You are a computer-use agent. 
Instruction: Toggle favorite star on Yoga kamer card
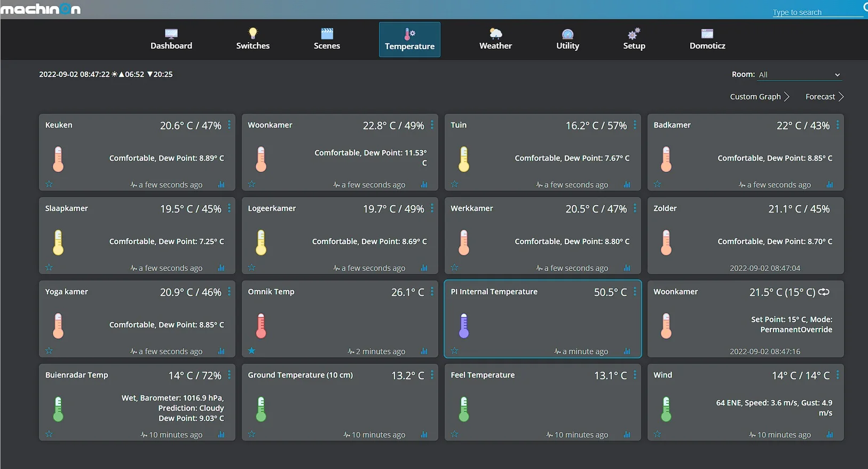pos(49,351)
